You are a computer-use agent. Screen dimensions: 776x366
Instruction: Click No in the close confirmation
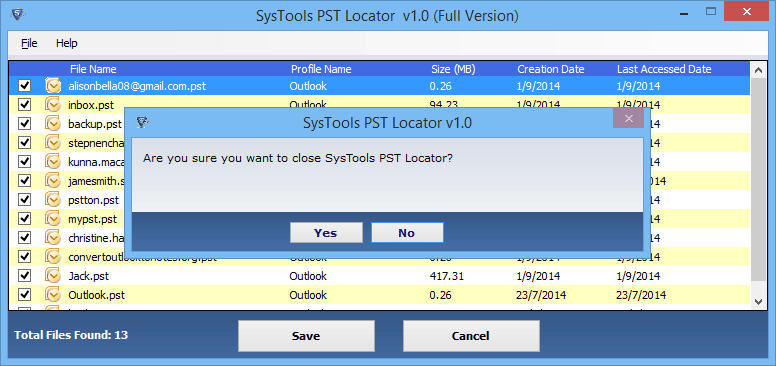(407, 233)
